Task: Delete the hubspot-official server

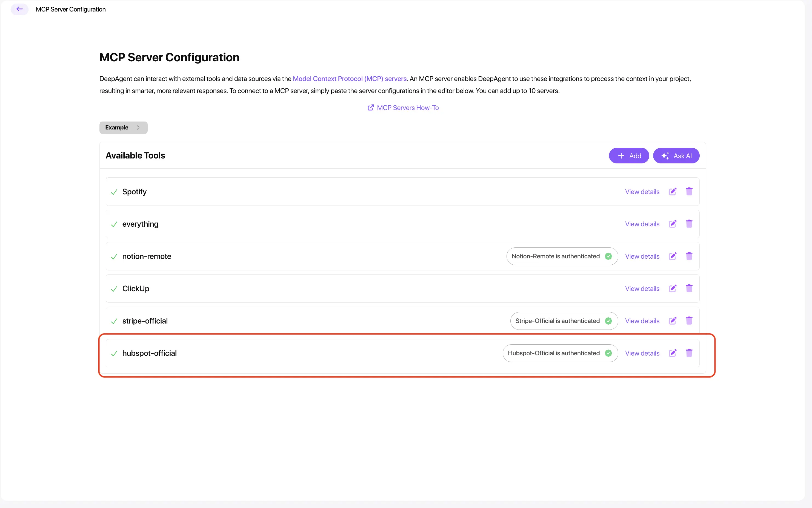Action: tap(689, 353)
